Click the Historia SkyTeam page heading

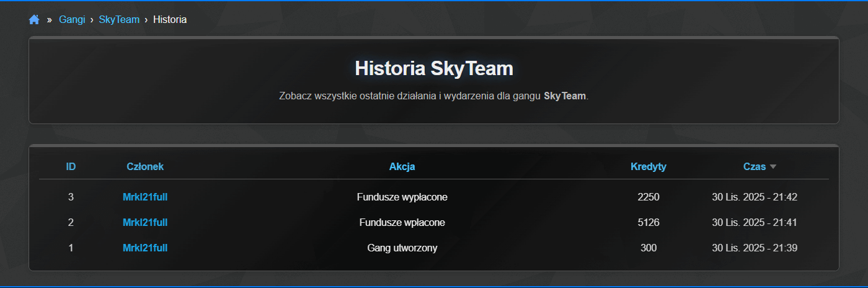[434, 68]
